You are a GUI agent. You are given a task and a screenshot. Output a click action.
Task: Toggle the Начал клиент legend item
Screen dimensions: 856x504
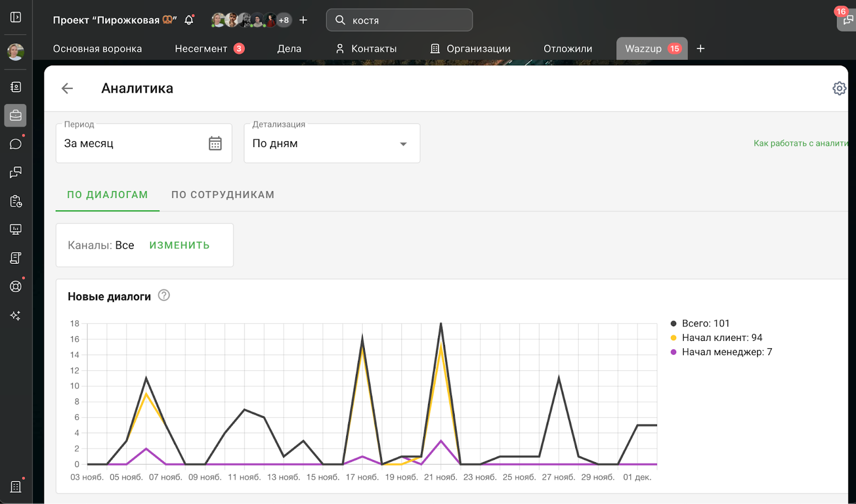coord(721,338)
